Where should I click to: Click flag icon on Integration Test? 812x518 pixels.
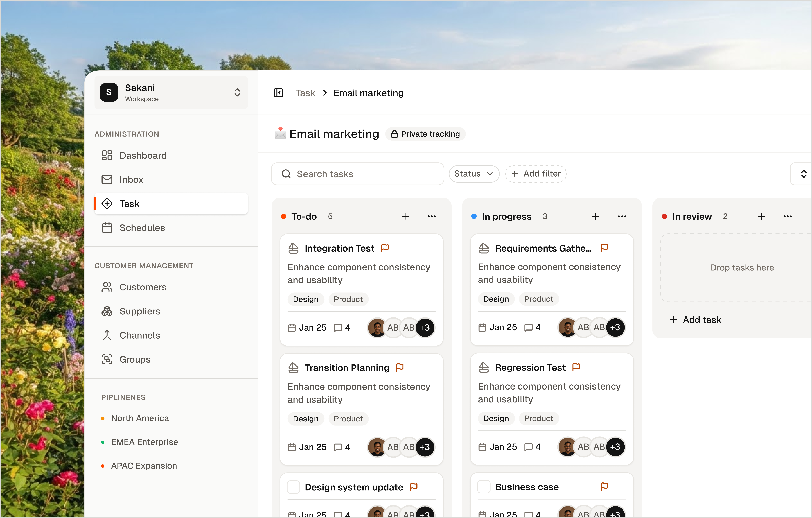click(385, 248)
